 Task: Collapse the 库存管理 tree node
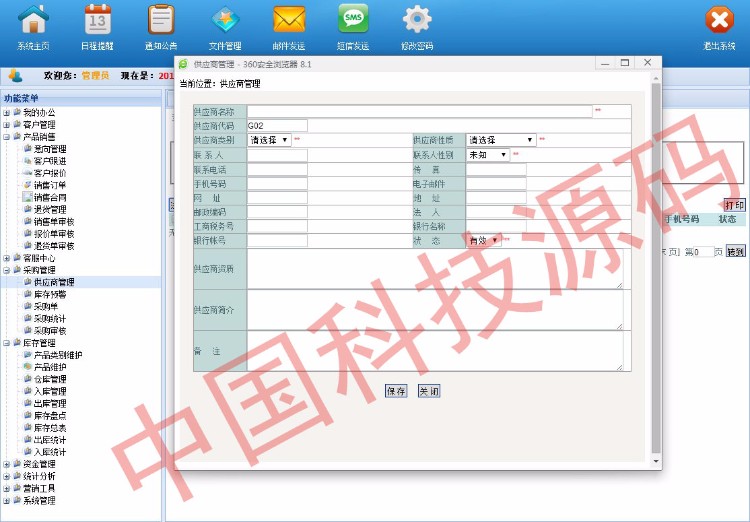pyautogui.click(x=7, y=343)
